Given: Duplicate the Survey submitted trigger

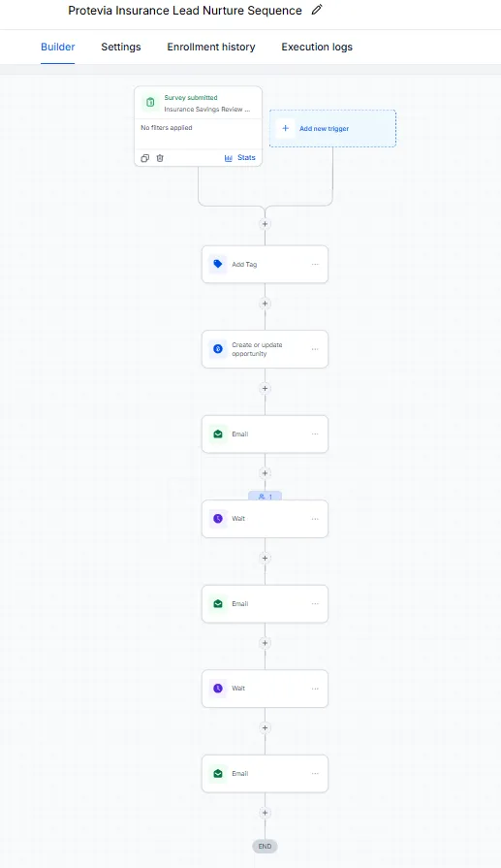Looking at the screenshot, I should [145, 158].
